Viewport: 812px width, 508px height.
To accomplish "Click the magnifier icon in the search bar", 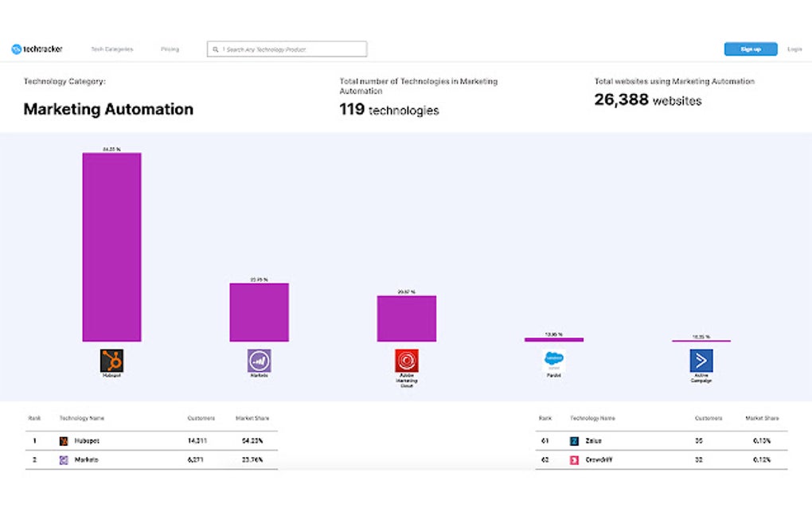I will 216,49.
